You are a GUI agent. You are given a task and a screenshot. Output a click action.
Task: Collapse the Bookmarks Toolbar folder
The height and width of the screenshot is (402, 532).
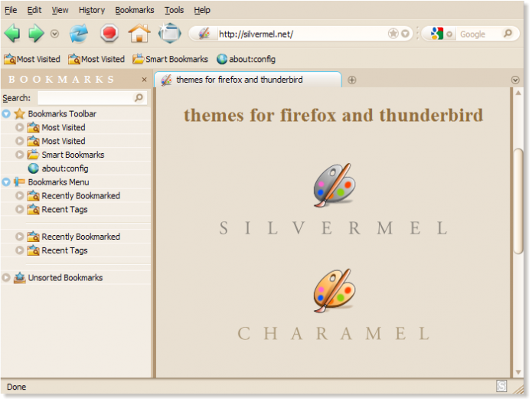pos(6,114)
